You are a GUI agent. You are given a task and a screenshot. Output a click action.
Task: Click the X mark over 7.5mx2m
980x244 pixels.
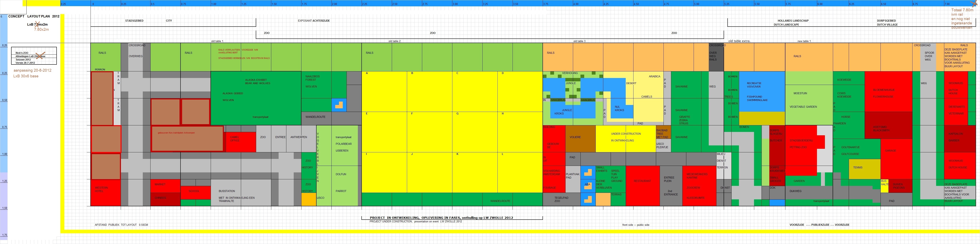pyautogui.click(x=37, y=24)
